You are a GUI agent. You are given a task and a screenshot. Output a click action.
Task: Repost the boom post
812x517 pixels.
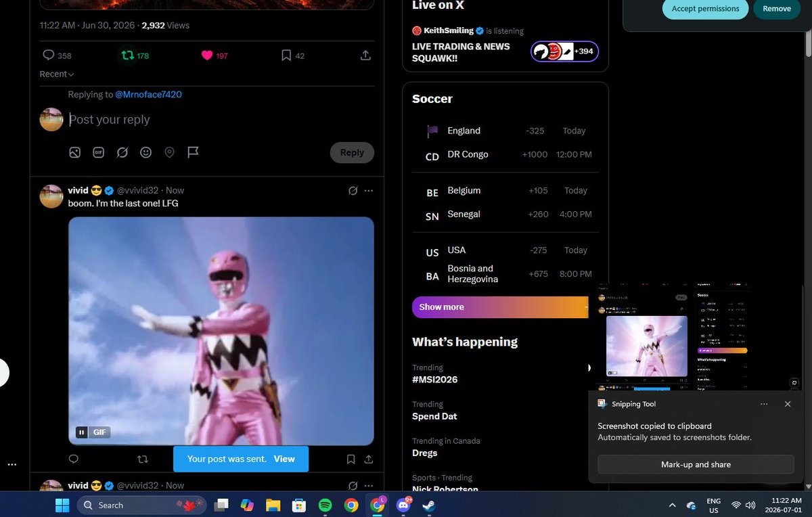tap(142, 459)
